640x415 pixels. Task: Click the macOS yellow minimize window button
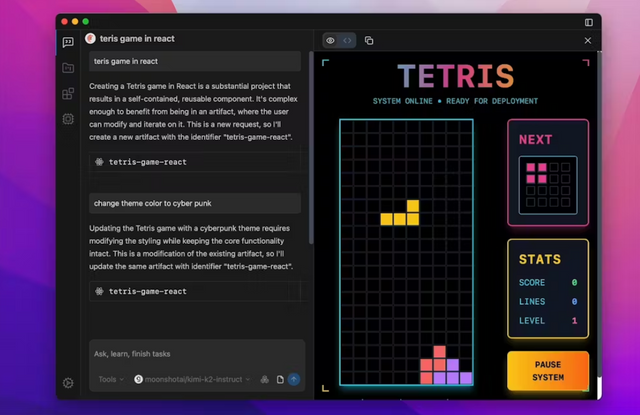(75, 22)
